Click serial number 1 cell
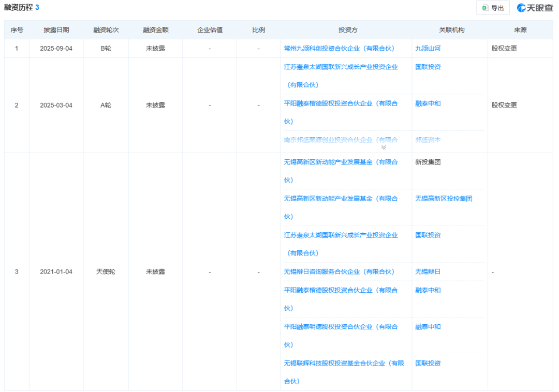Viewport: 559px width, 392px height. point(17,49)
